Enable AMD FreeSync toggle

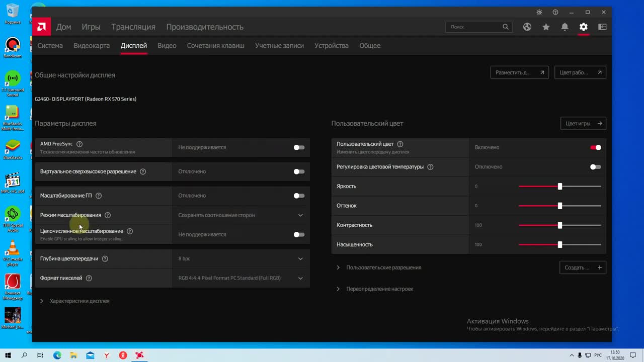pos(298,147)
